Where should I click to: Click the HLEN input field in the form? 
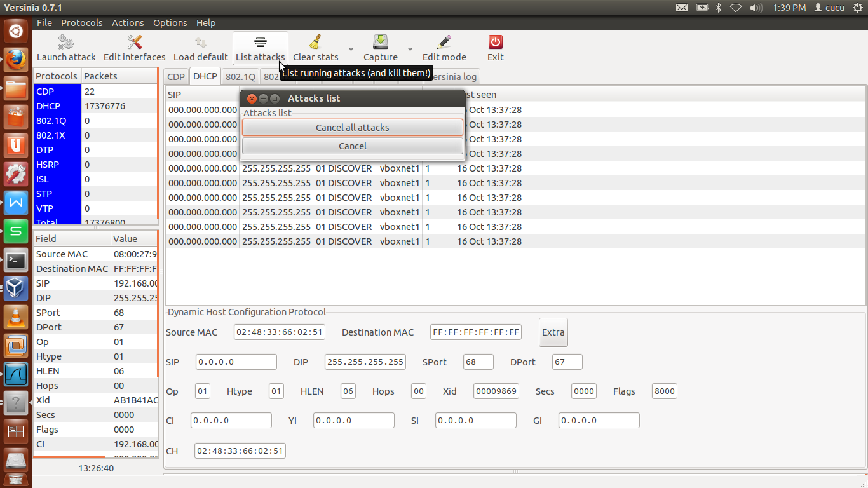(x=348, y=391)
